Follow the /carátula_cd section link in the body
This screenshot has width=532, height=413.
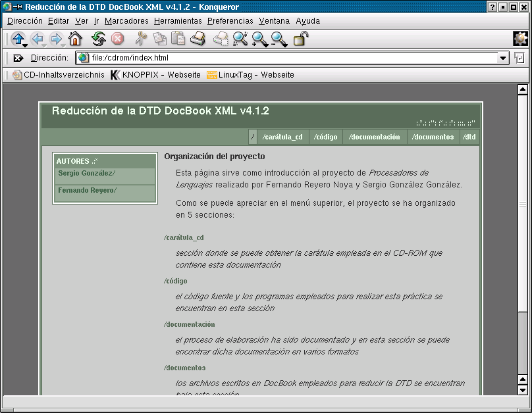[x=184, y=237]
